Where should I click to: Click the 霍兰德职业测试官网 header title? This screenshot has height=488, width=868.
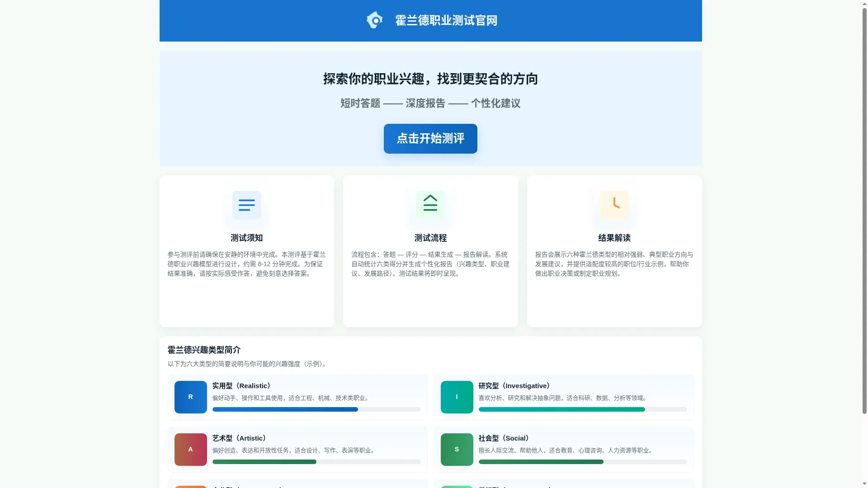tap(446, 21)
